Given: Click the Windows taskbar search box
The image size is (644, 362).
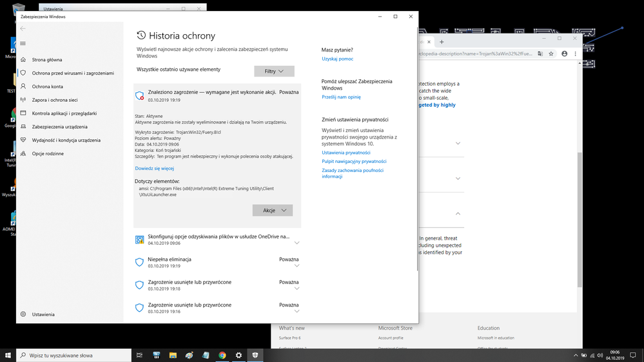Looking at the screenshot, I should [74, 355].
